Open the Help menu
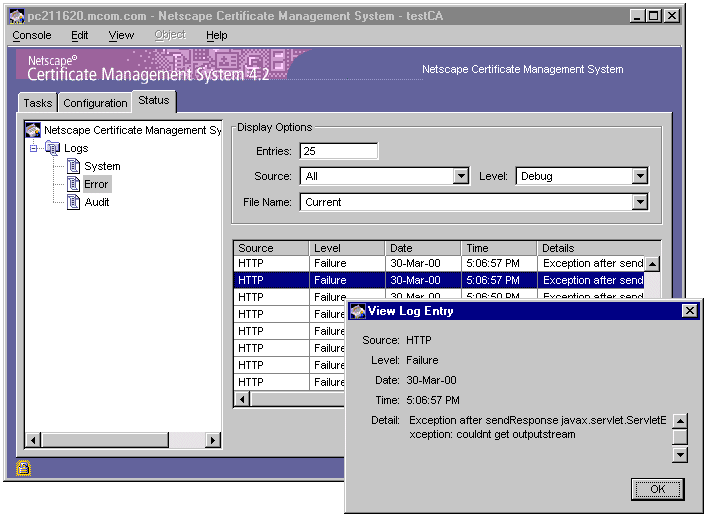This screenshot has width=706, height=515. pyautogui.click(x=217, y=35)
